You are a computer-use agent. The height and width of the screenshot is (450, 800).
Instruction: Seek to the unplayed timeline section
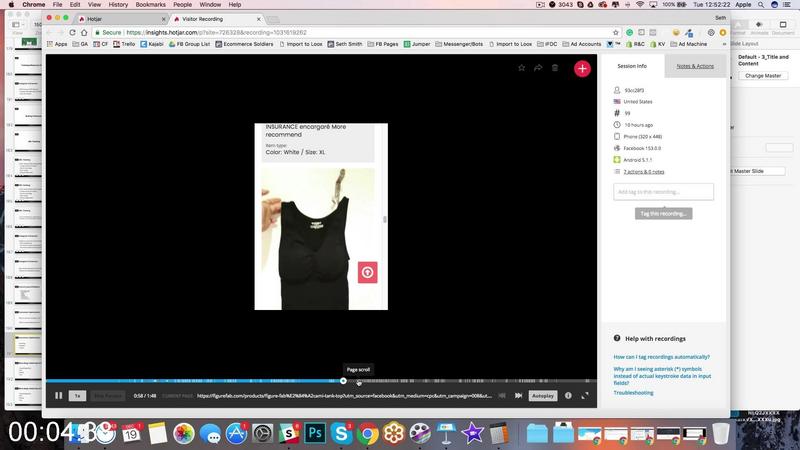[x=469, y=381]
